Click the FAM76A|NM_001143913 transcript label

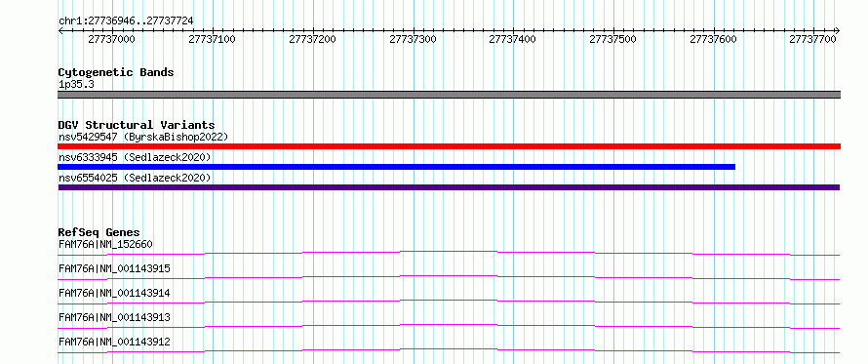[x=114, y=317]
